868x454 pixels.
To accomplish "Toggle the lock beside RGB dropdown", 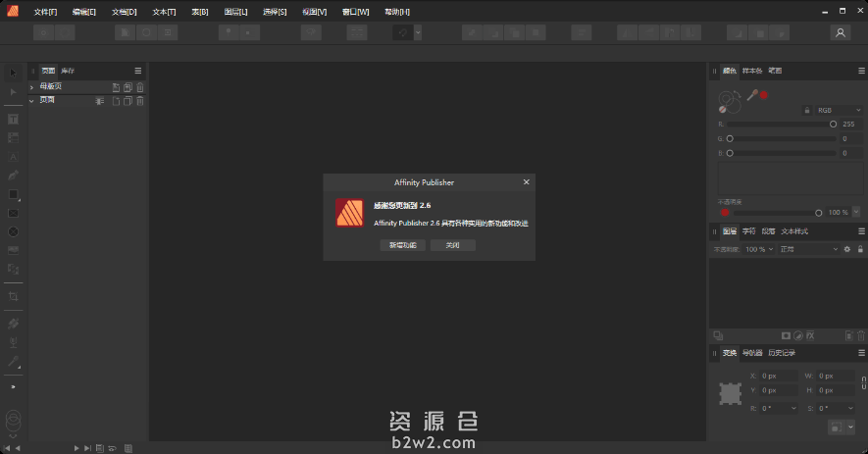I will [807, 110].
